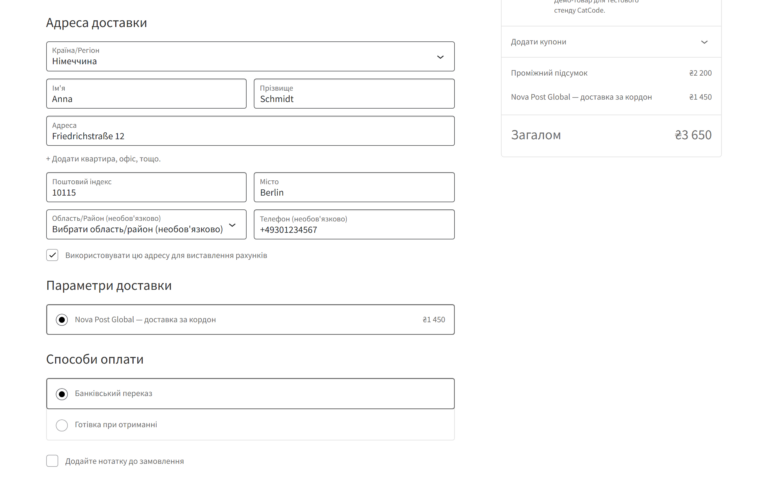Click the chevron in the Німеччина field
This screenshot has height=480, width=768.
440,57
